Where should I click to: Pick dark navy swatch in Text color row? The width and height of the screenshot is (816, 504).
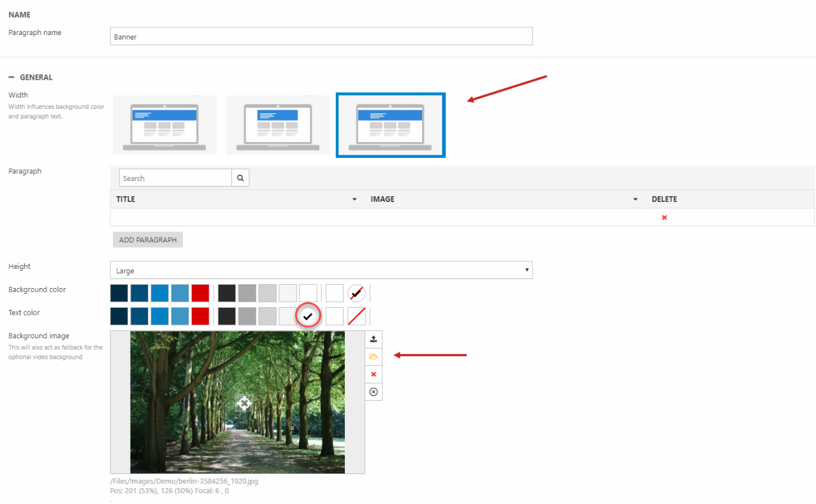[119, 316]
